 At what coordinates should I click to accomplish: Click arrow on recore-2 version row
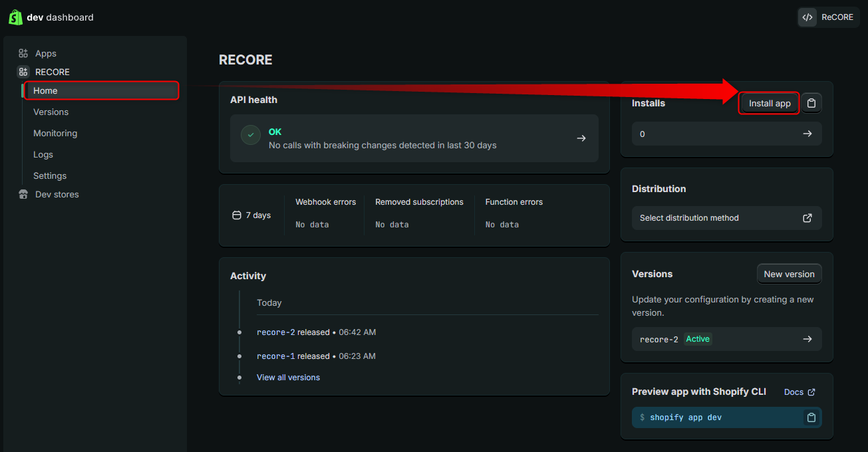pyautogui.click(x=807, y=339)
